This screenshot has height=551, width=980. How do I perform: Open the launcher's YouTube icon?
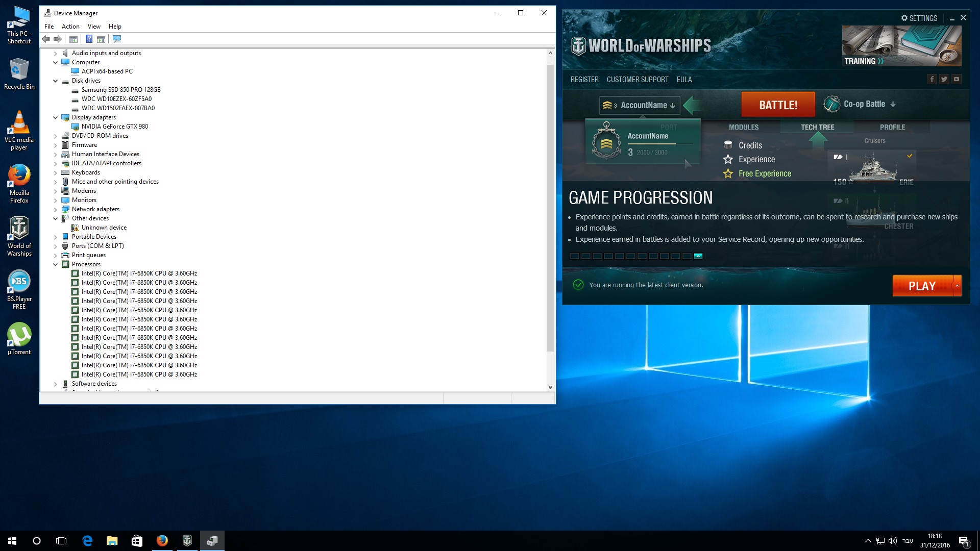pos(957,79)
